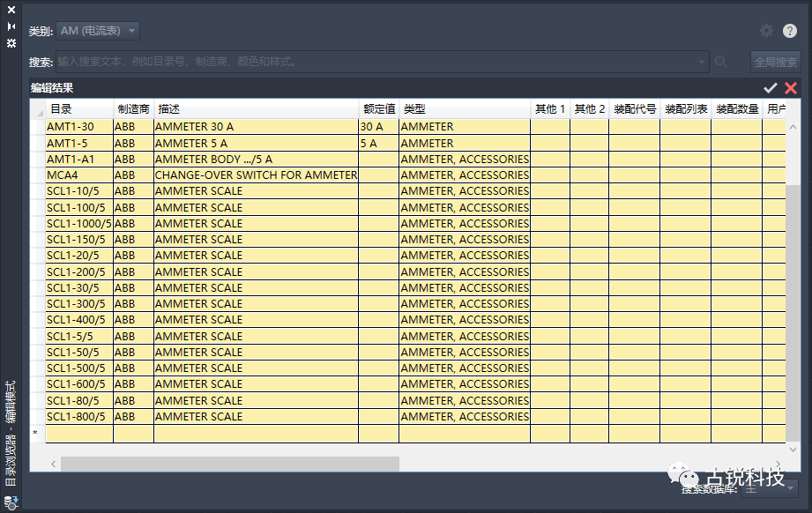Image resolution: width=812 pixels, height=513 pixels.
Task: Open the 类别 AM (电流表) dropdown
Action: [98, 31]
